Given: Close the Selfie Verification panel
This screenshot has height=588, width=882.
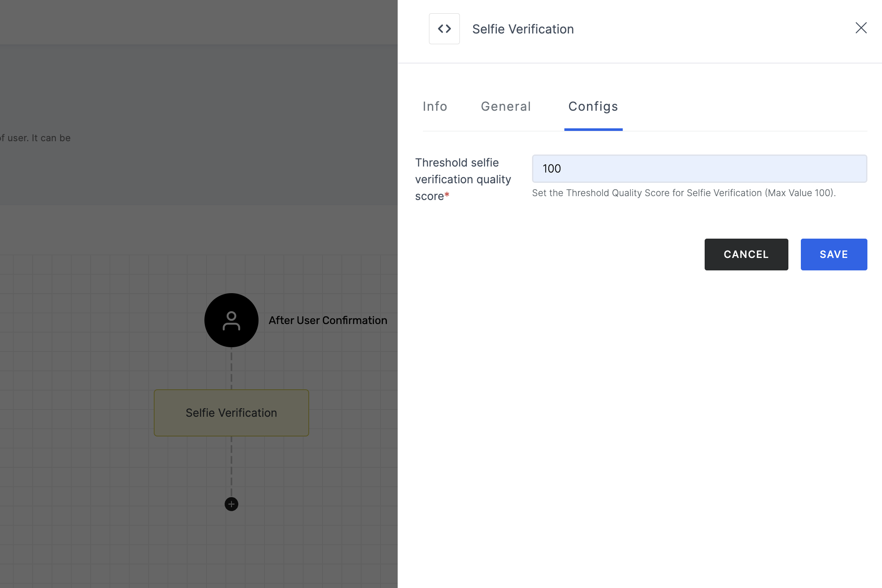Looking at the screenshot, I should [x=861, y=28].
